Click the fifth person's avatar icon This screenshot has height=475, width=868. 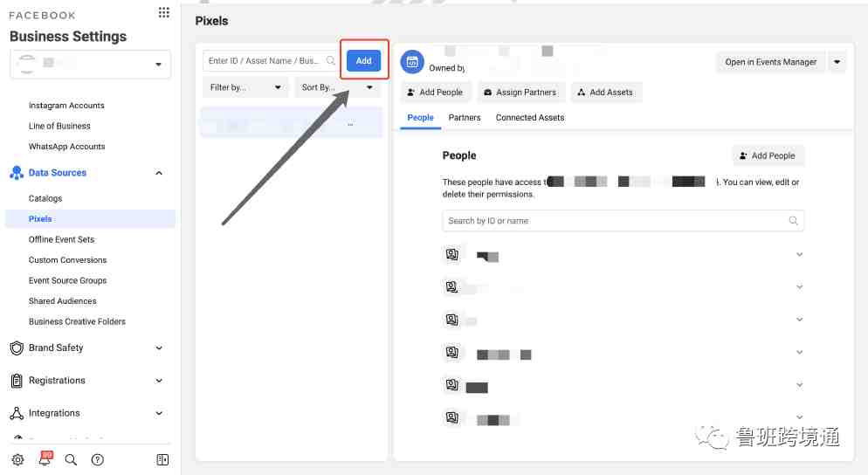point(452,385)
